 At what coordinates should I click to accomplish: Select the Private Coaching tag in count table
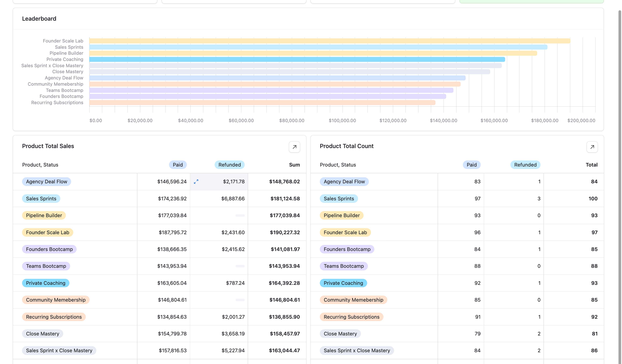click(343, 283)
